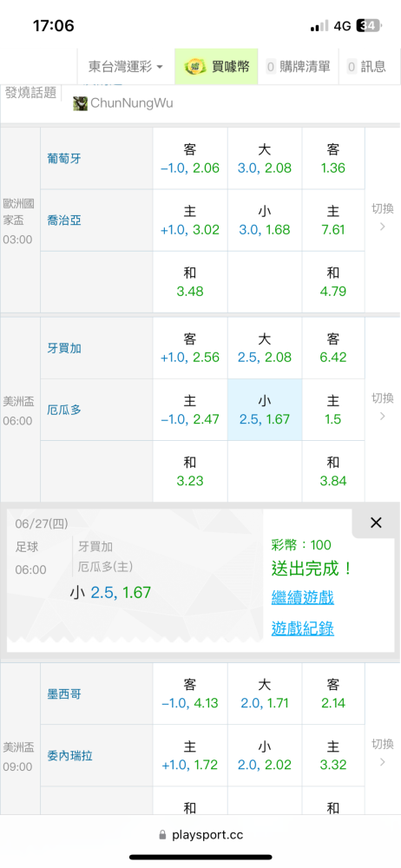Select 葡萄牙 客 −1.0, 2.06 handicap option
Image resolution: width=401 pixels, height=868 pixels.
pos(190,158)
